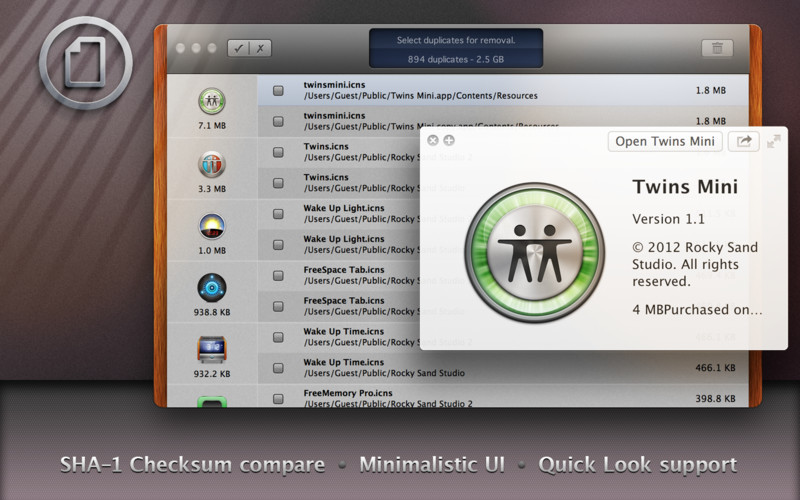The height and width of the screenshot is (500, 800).
Task: Click the plus button in Quick Look panel
Action: 449,140
